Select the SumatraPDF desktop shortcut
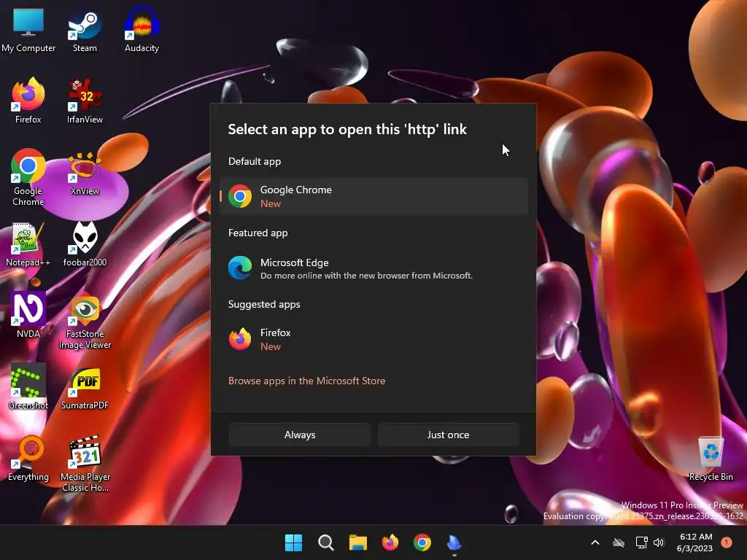747x560 pixels. point(85,387)
